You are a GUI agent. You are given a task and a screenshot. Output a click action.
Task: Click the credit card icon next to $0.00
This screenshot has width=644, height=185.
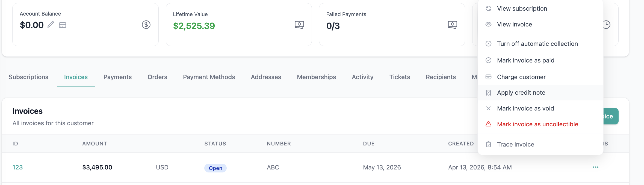tap(63, 25)
